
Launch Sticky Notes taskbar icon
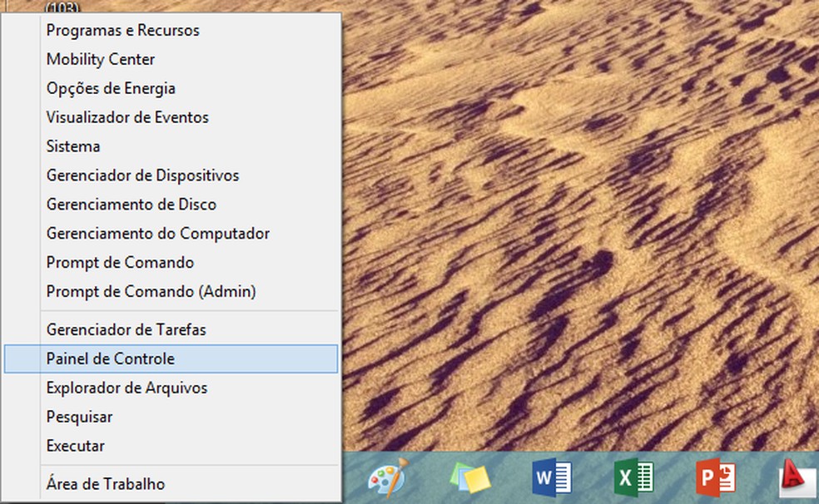coord(470,477)
